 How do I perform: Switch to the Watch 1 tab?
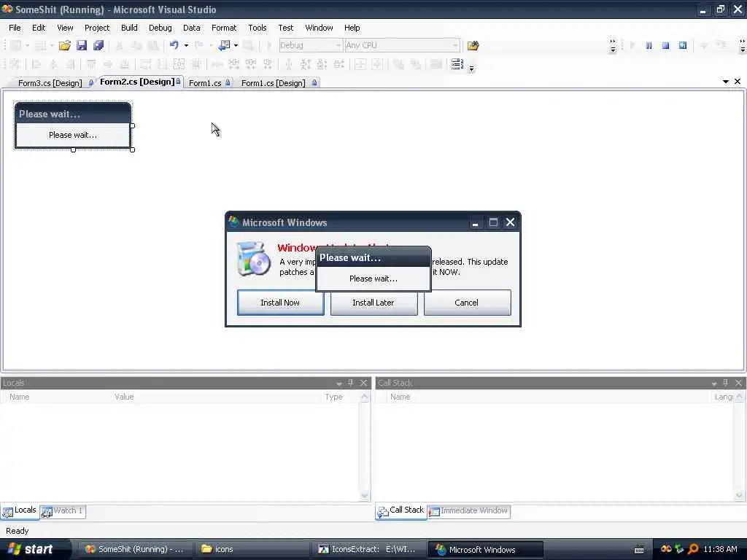tap(63, 511)
